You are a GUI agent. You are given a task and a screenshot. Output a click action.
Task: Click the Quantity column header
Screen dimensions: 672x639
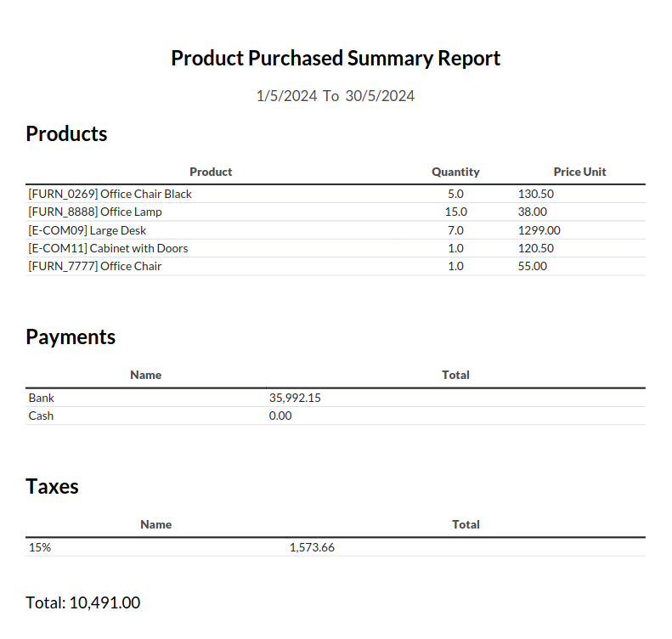click(x=455, y=172)
